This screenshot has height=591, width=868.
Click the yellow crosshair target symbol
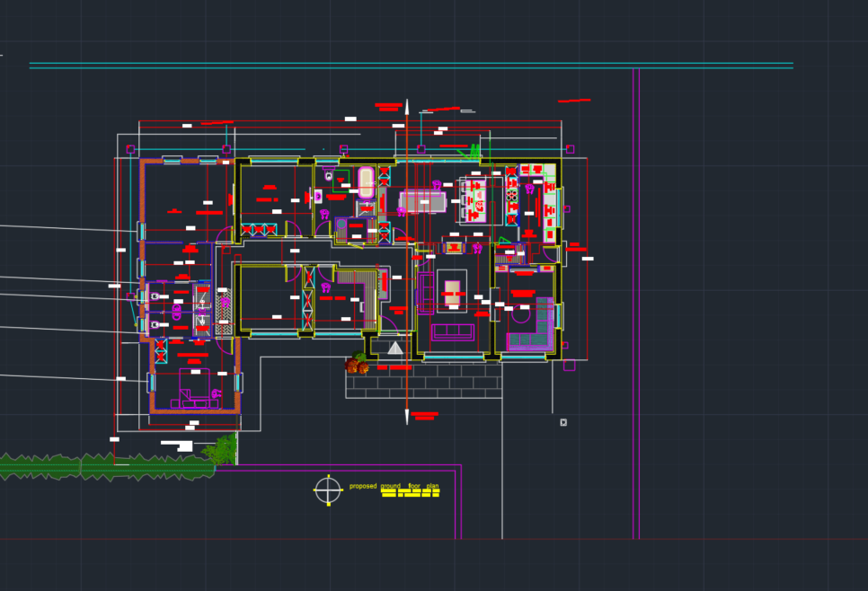pos(328,490)
